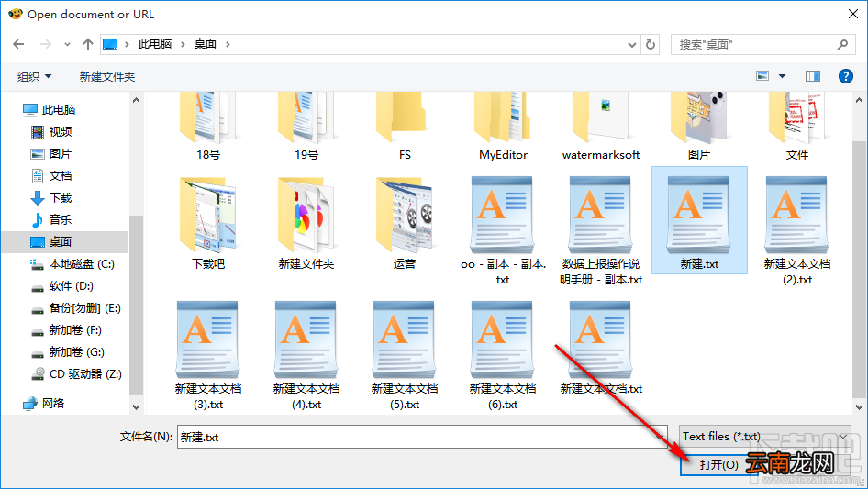
Task: Select file 新建文本文档 (6).txt
Action: click(503, 356)
